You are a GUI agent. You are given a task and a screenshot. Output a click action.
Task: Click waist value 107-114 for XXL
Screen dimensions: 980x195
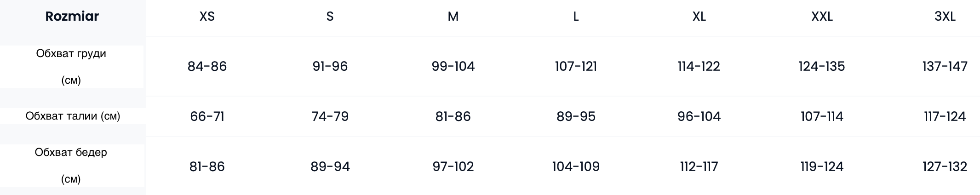click(822, 116)
